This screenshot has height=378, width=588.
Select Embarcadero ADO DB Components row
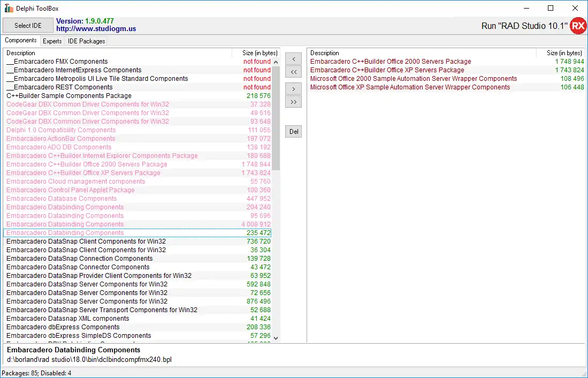click(138, 147)
